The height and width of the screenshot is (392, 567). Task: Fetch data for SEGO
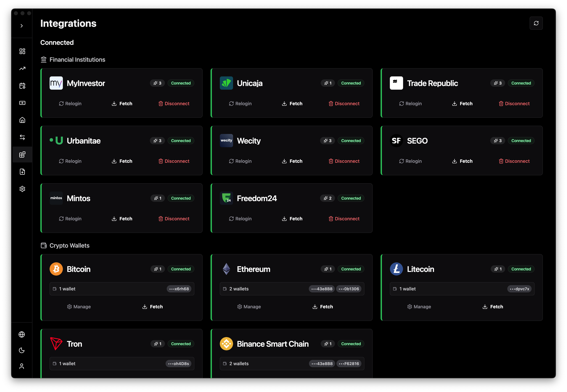pyautogui.click(x=462, y=161)
